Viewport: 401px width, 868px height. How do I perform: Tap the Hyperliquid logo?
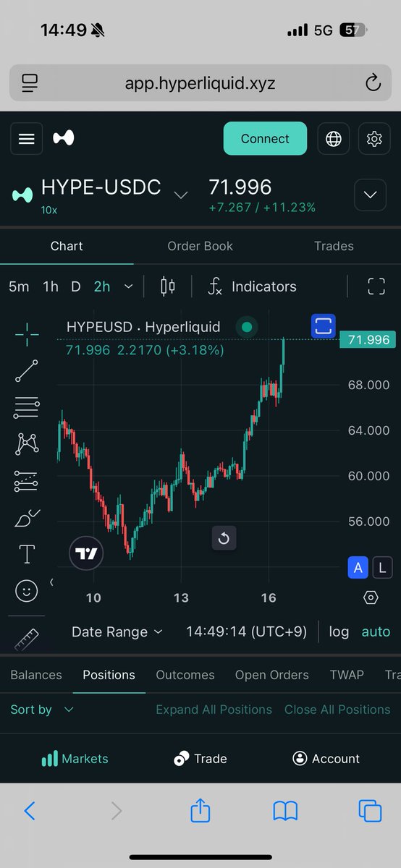[x=64, y=138]
